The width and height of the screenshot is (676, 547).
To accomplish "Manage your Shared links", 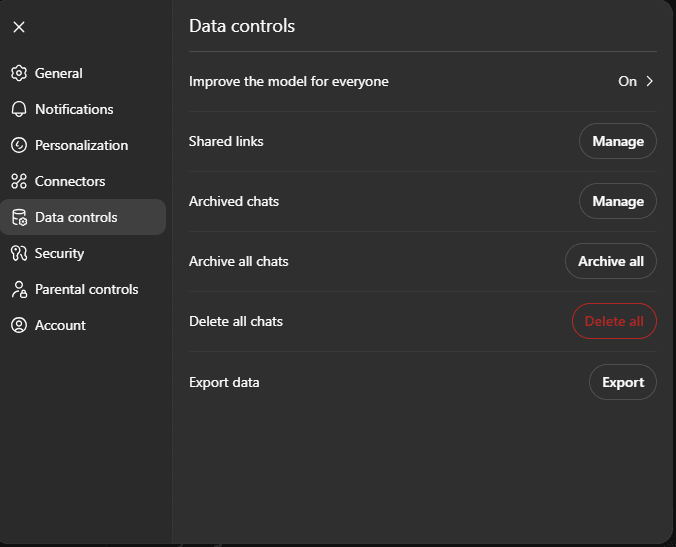I will (617, 141).
